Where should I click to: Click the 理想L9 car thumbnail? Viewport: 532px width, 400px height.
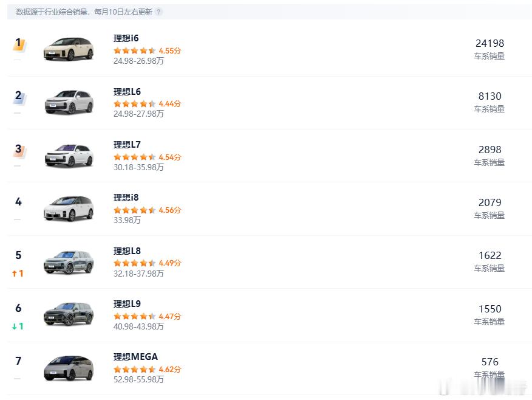click(x=69, y=313)
